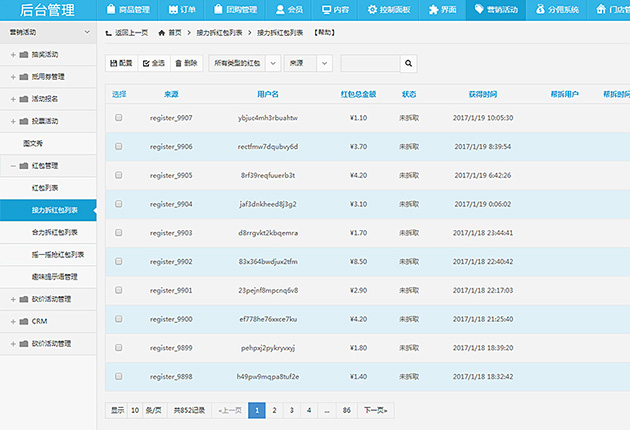Sort by 用户名 column header
Image resolution: width=630 pixels, height=430 pixels.
click(x=268, y=94)
